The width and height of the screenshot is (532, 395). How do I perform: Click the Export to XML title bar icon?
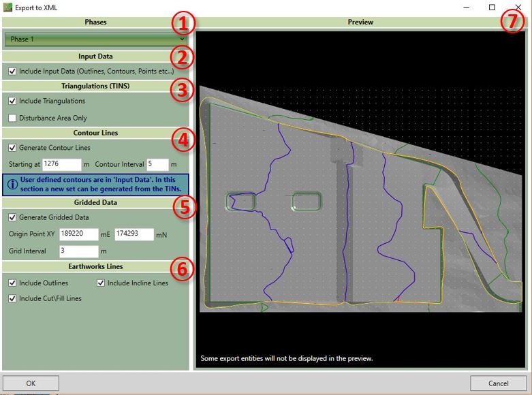tap(8, 7)
